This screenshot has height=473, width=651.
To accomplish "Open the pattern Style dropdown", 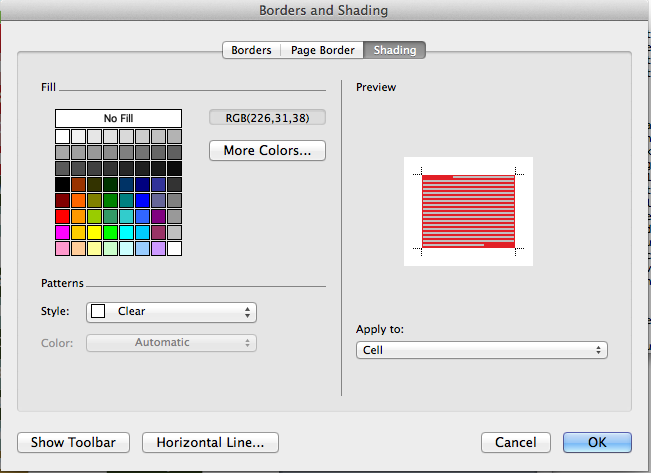I will point(171,312).
